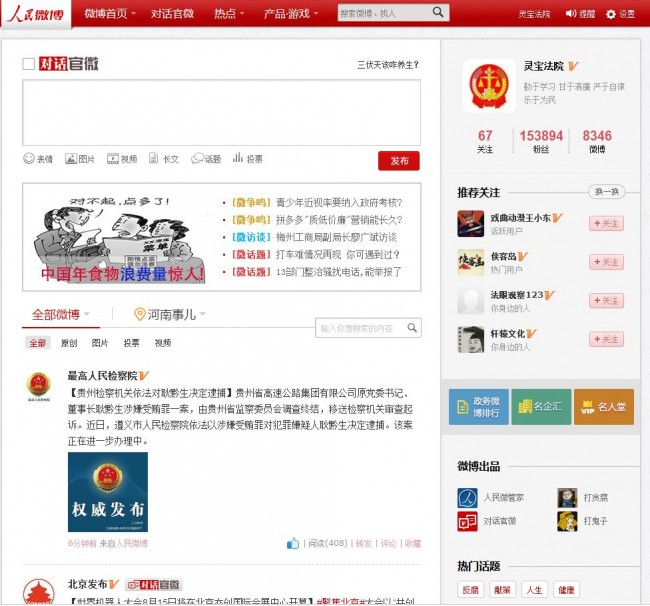Open 名企汇 green tile
The height and width of the screenshot is (606, 650).
(x=541, y=407)
